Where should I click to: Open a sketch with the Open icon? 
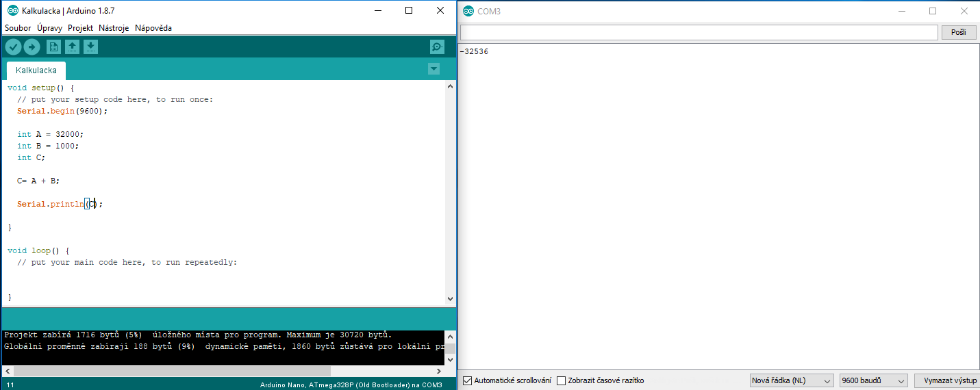tap(72, 47)
